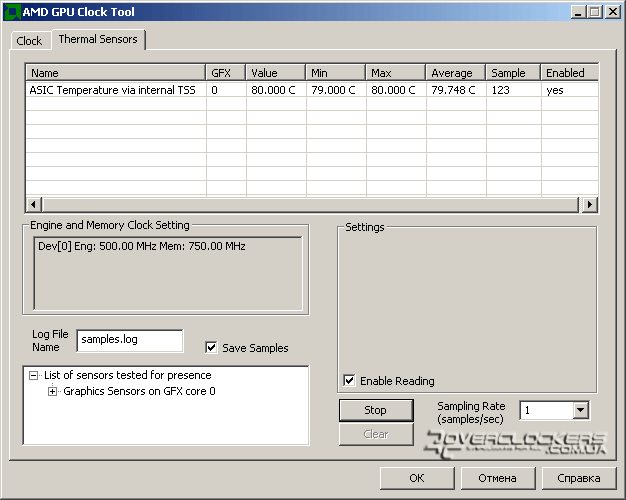Click the Min column header
Screen dimensions: 626x500
coord(335,73)
